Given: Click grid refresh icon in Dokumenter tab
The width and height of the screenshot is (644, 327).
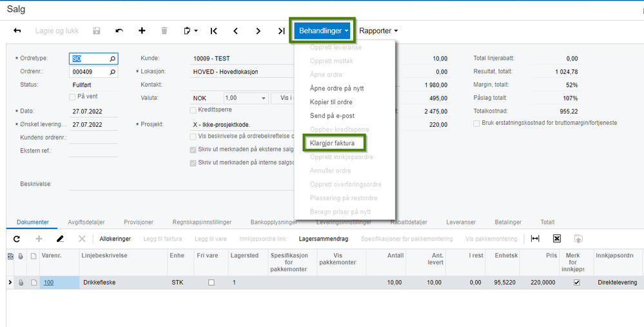Looking at the screenshot, I should click(x=16, y=239).
